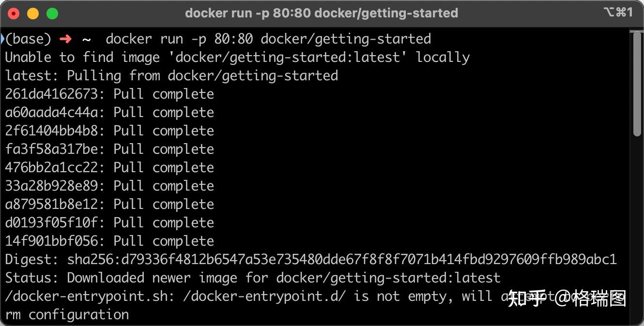Click the red prompt arrow
The height and width of the screenshot is (326, 644).
tap(65, 39)
